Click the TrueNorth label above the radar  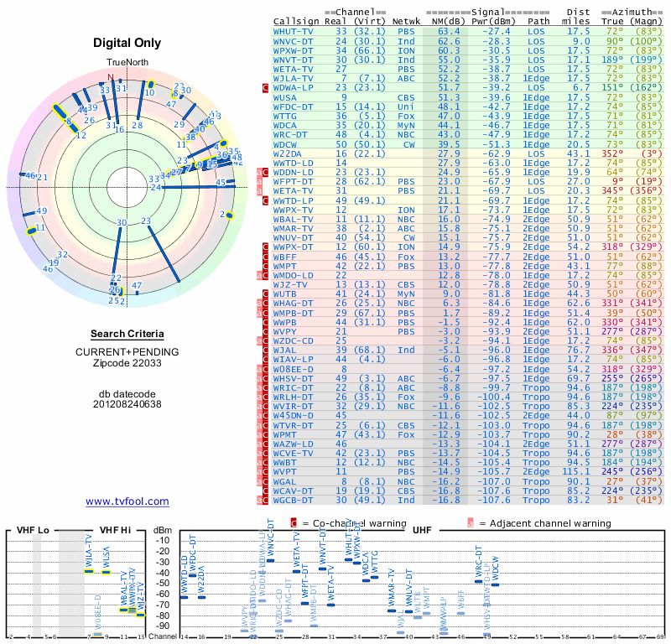pos(127,63)
